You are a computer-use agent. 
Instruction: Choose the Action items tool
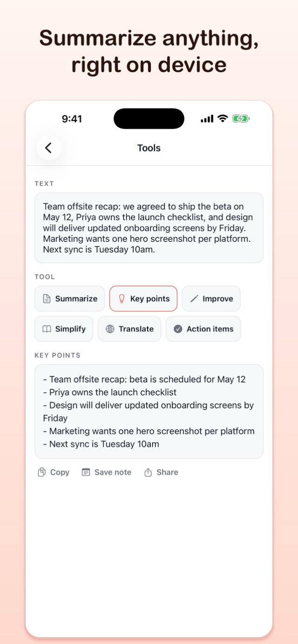tap(203, 329)
